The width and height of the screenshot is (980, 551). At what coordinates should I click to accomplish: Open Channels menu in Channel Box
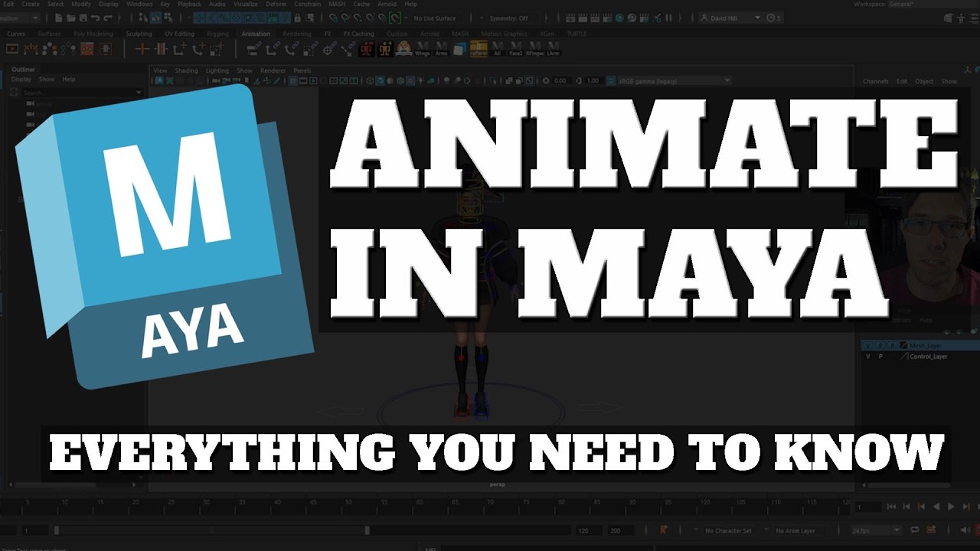coord(875,81)
